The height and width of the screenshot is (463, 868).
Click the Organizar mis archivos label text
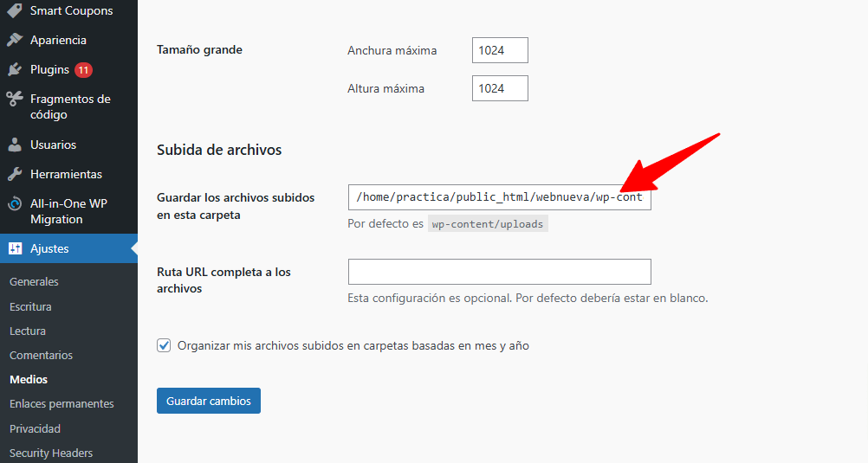click(353, 345)
